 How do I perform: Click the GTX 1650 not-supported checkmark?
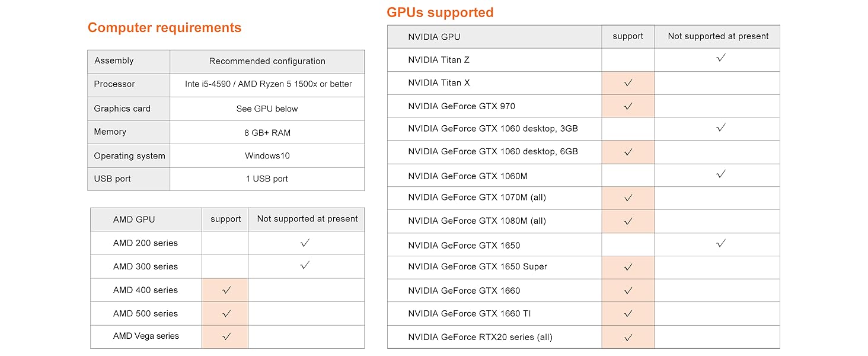click(x=721, y=243)
